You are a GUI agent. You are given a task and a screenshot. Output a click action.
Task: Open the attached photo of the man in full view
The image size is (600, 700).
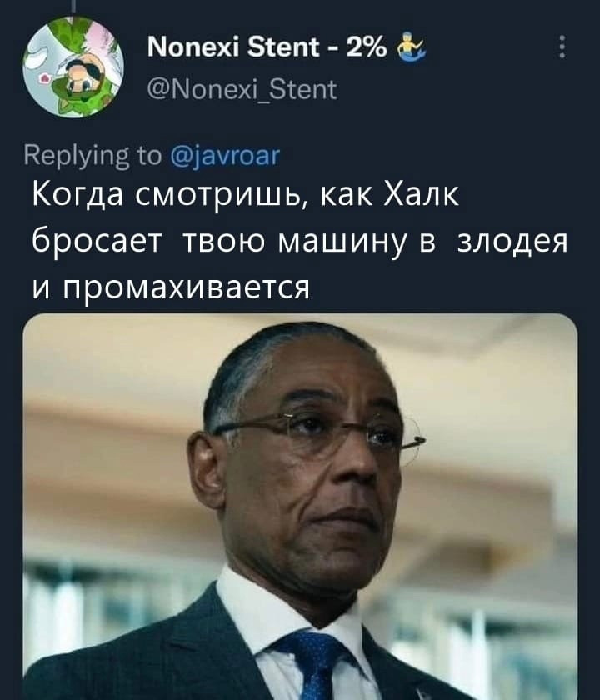[300, 507]
